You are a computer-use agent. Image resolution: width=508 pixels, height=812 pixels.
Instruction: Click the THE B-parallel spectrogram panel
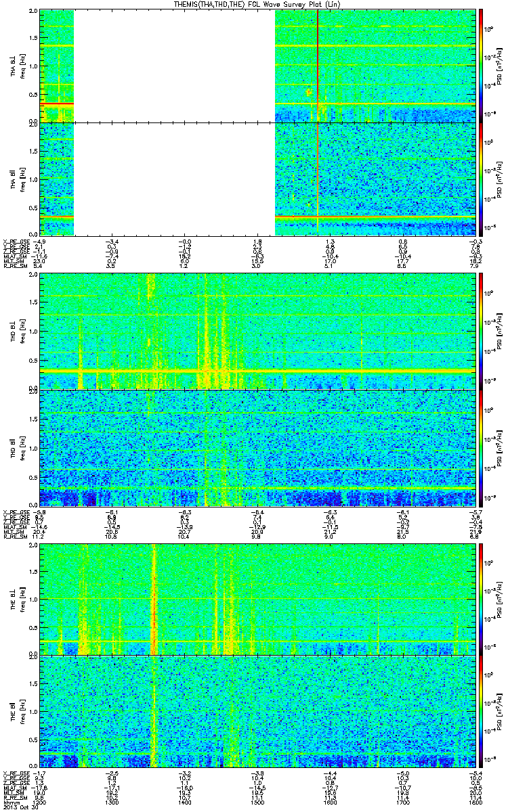pos(257,713)
